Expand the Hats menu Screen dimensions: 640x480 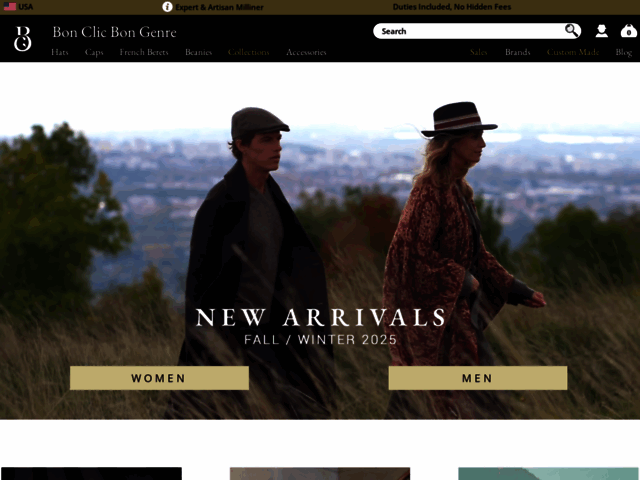pos(60,52)
